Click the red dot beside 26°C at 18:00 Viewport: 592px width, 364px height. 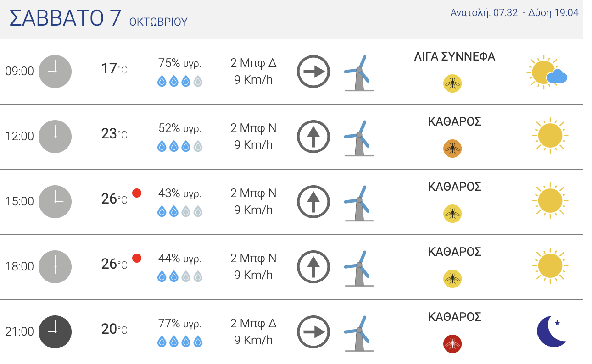coord(136,258)
